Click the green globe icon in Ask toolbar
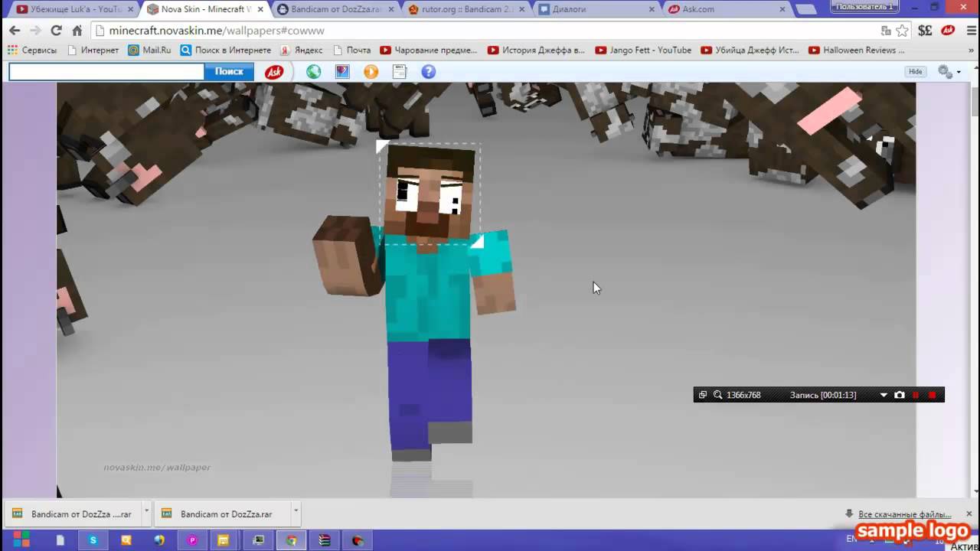This screenshot has height=551, width=980. (x=314, y=72)
